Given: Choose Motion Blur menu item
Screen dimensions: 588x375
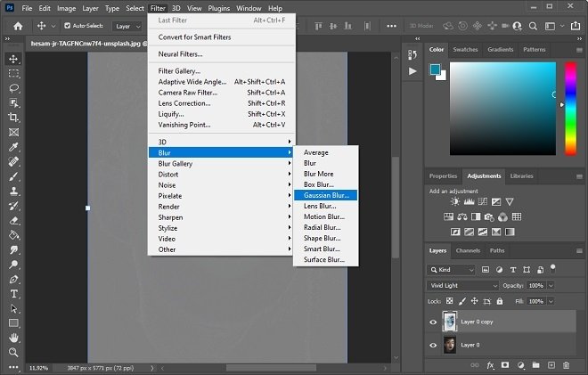Looking at the screenshot, I should pos(325,216).
